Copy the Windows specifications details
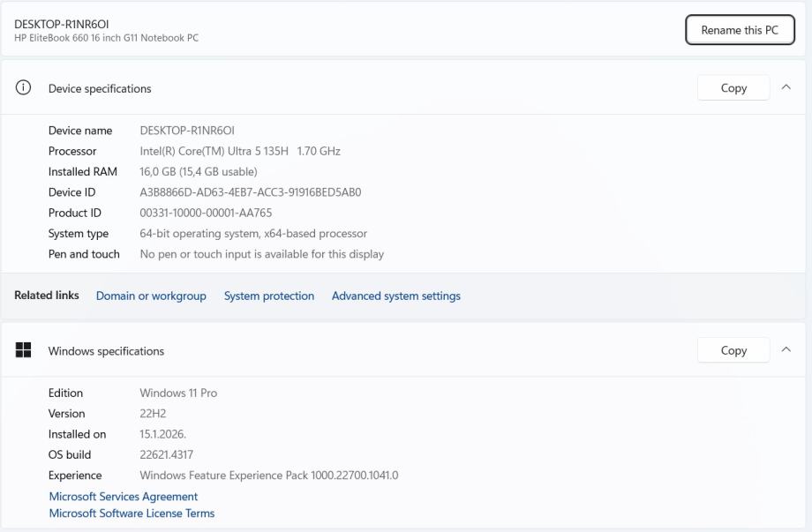812x532 pixels. [x=733, y=350]
